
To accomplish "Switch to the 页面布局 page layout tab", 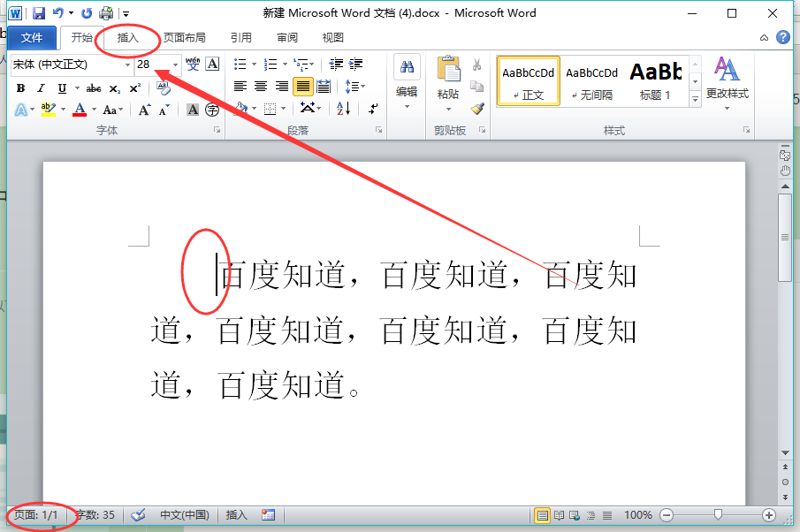I will (184, 38).
